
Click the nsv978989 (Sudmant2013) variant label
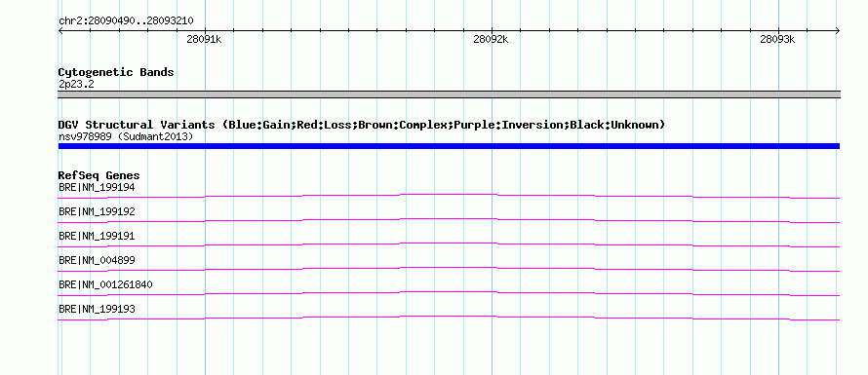click(x=126, y=136)
